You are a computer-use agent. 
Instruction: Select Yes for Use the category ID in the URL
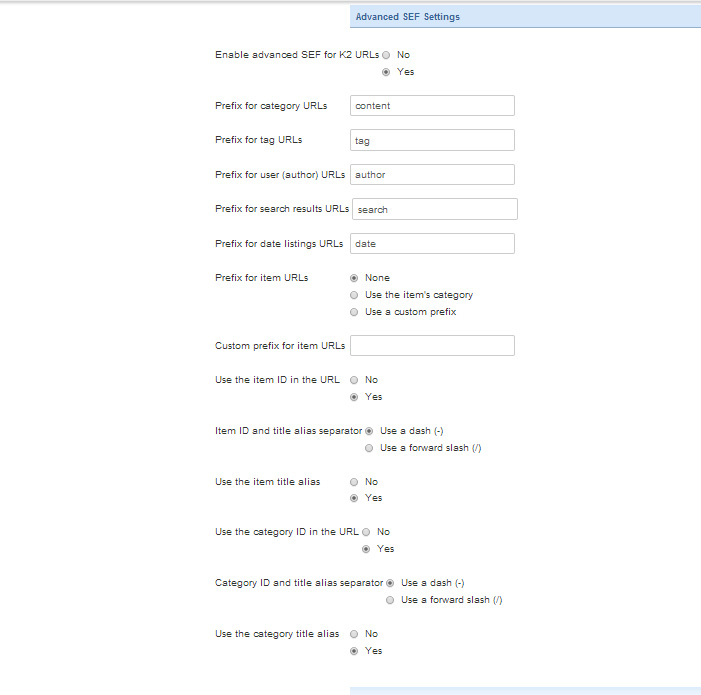click(366, 549)
